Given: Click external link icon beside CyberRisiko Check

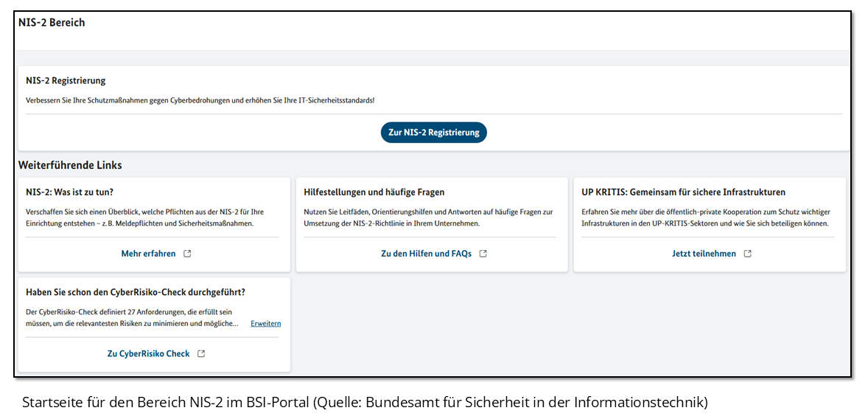Looking at the screenshot, I should (201, 353).
